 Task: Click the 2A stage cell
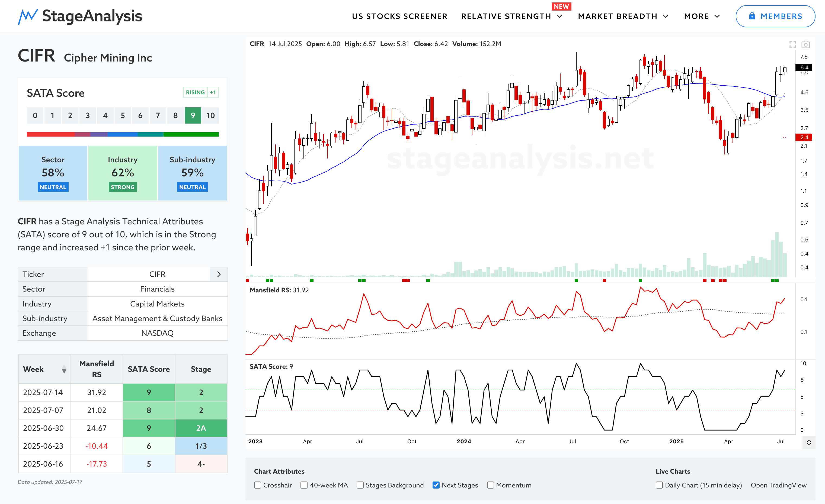pos(201,428)
